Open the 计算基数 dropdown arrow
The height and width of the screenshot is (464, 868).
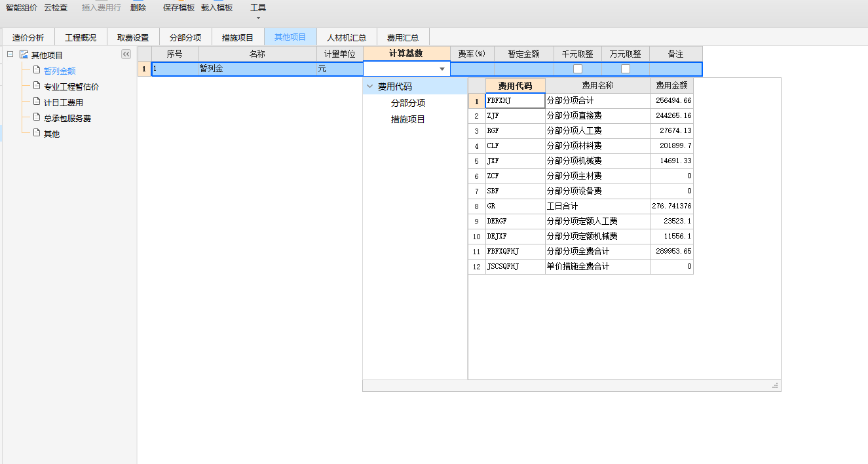(x=442, y=69)
